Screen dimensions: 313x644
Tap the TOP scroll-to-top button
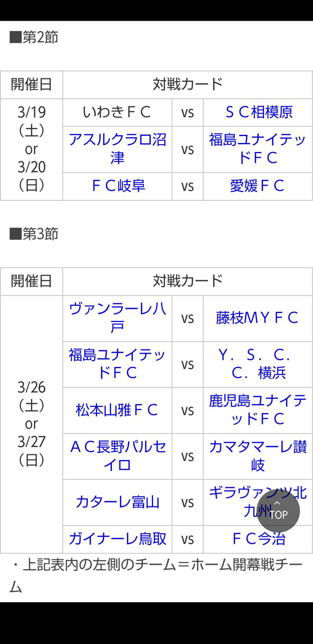click(x=278, y=511)
